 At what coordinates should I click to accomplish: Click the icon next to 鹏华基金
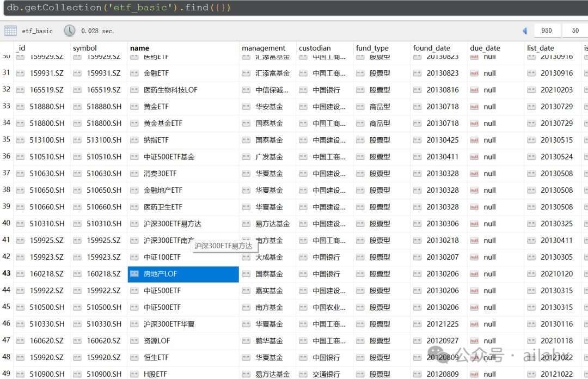(247, 341)
